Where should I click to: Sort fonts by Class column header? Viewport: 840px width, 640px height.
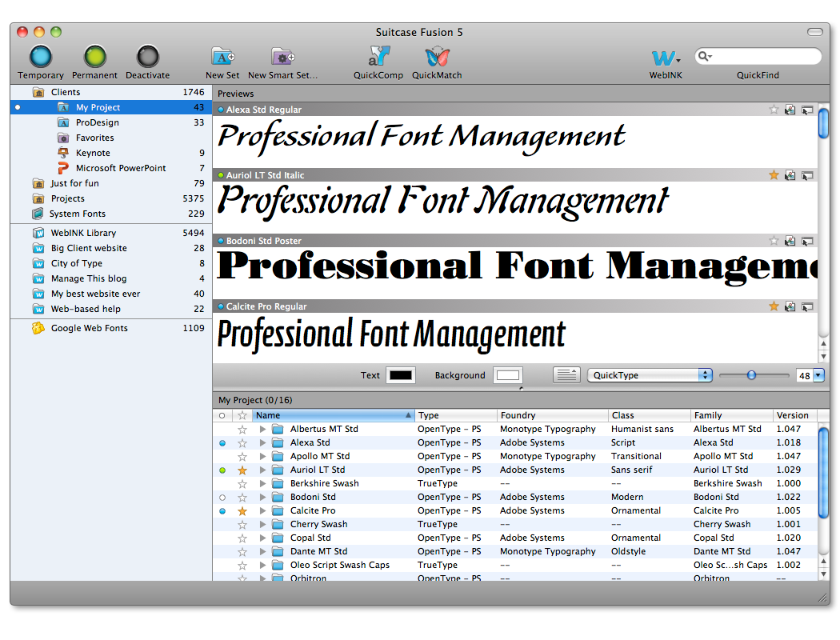click(x=648, y=415)
